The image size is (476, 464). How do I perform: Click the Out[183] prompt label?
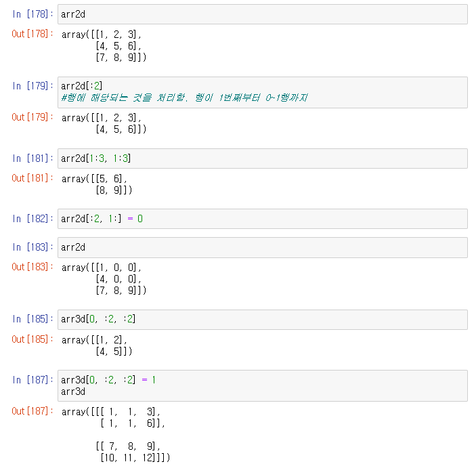coord(33,267)
